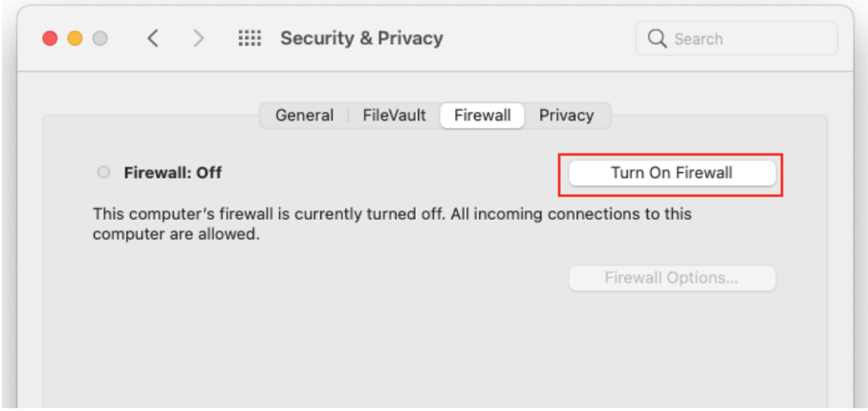The height and width of the screenshot is (411, 868).
Task: Open the FileVault tab
Action: point(394,116)
